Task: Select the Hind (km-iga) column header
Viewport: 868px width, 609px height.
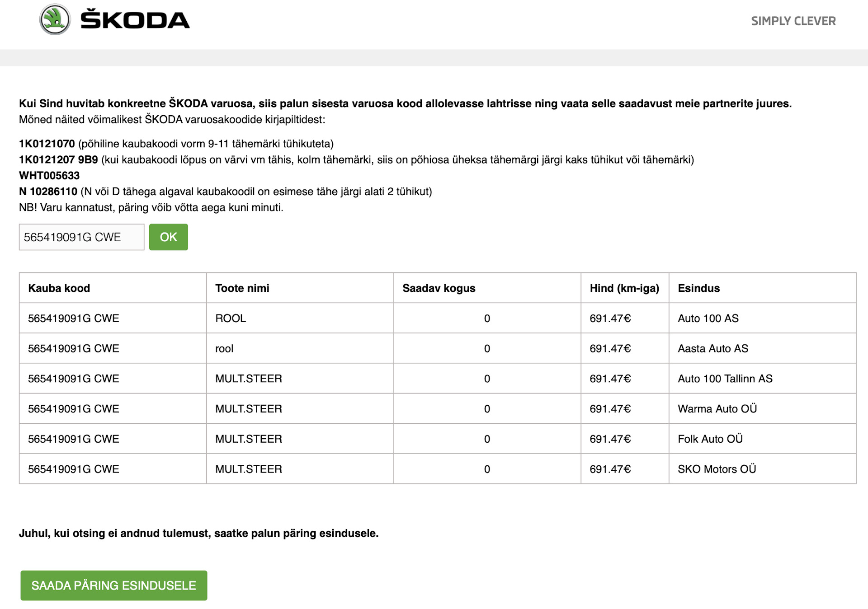Action: coord(624,288)
